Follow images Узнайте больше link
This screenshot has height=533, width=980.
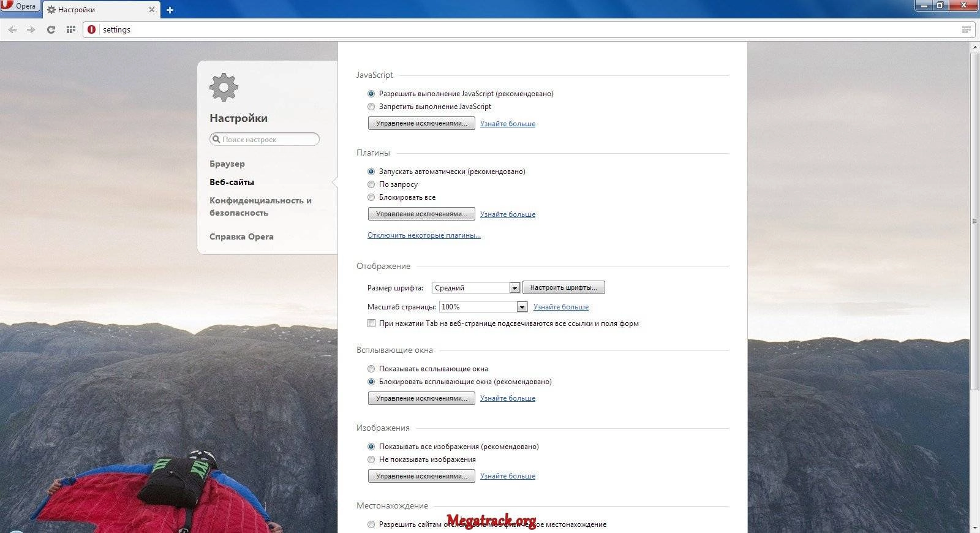click(508, 476)
